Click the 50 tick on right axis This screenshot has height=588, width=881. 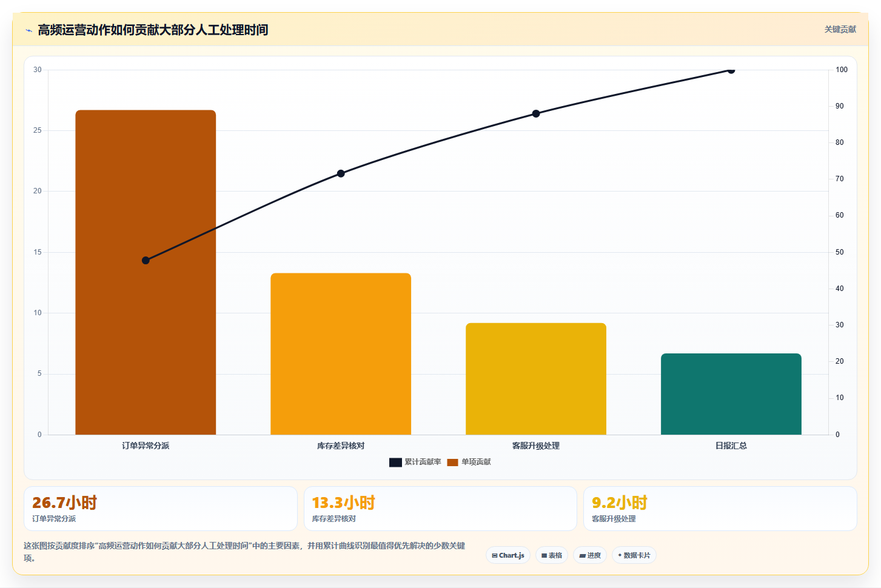point(840,252)
